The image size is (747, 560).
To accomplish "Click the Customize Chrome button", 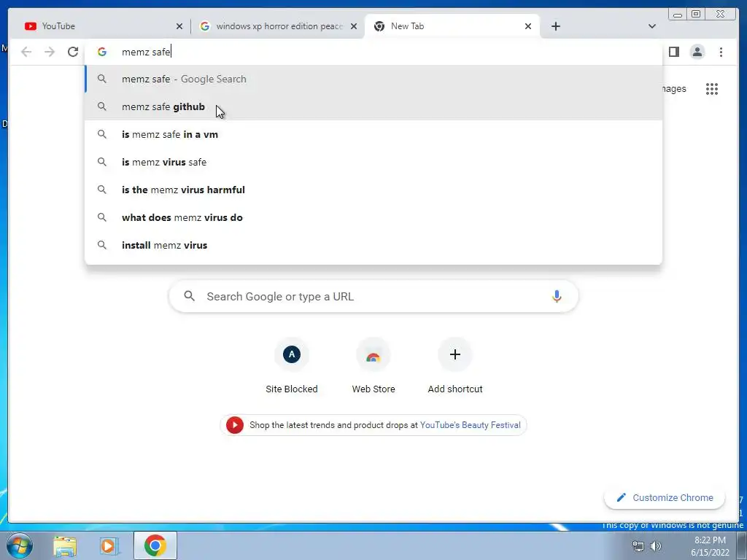I will point(665,497).
